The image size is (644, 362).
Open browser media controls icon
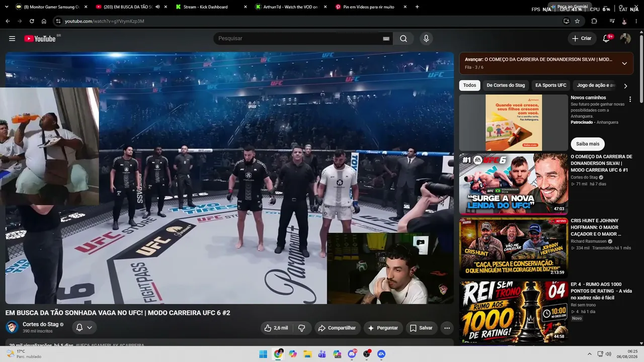pos(612,21)
